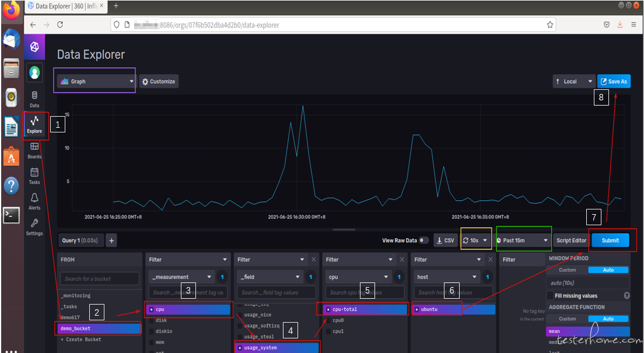This screenshot has width=644, height=353.
Task: Open Settings with the wrench icon
Action: tap(34, 227)
